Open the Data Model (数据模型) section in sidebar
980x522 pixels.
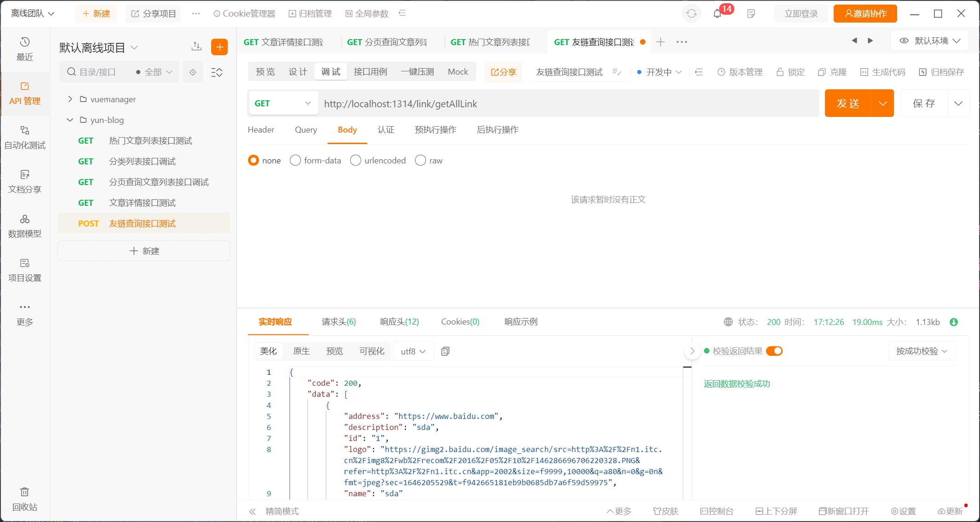tap(25, 226)
